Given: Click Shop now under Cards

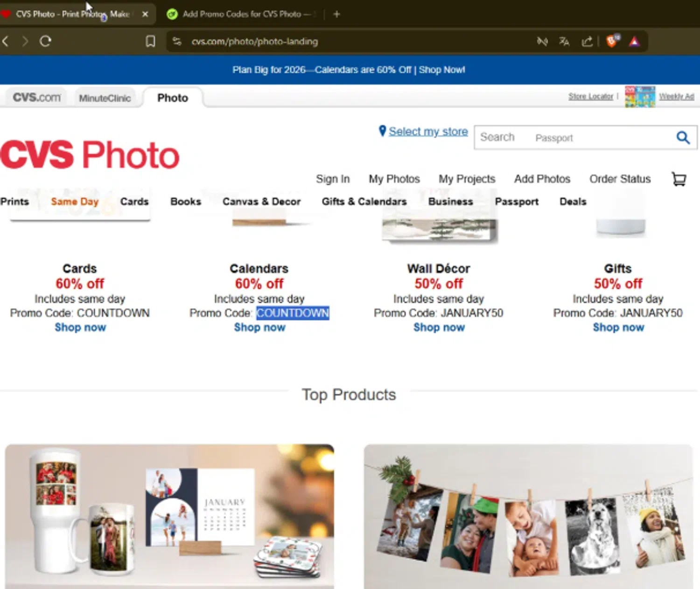Looking at the screenshot, I should tap(80, 327).
